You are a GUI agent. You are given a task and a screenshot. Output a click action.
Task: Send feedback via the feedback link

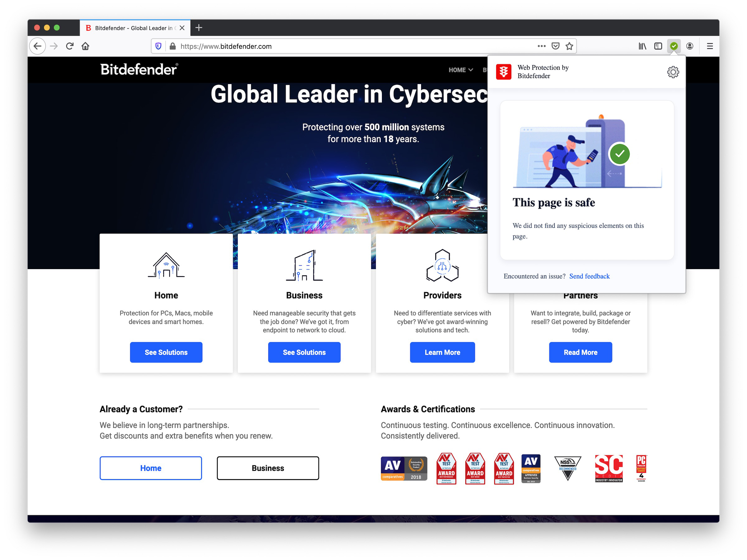pyautogui.click(x=589, y=276)
